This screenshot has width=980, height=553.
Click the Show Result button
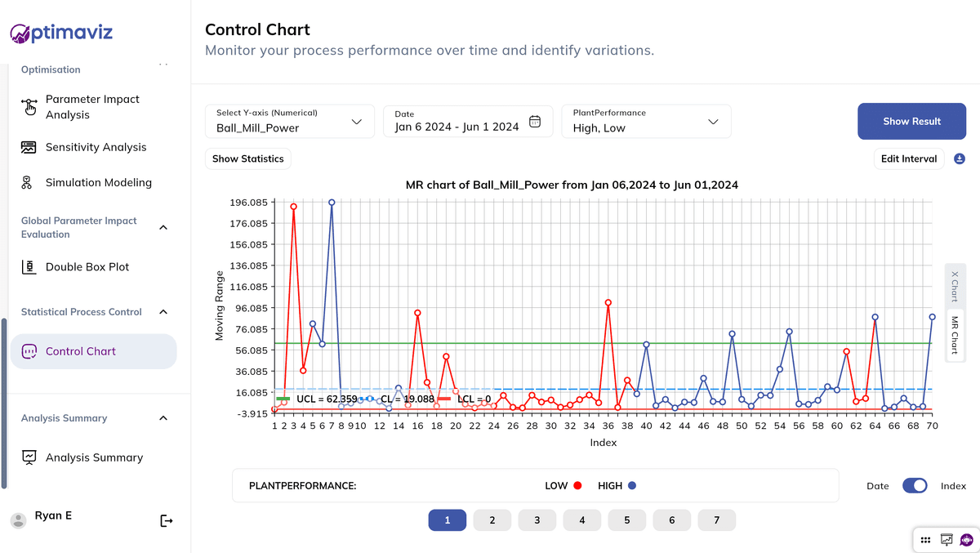[911, 122]
